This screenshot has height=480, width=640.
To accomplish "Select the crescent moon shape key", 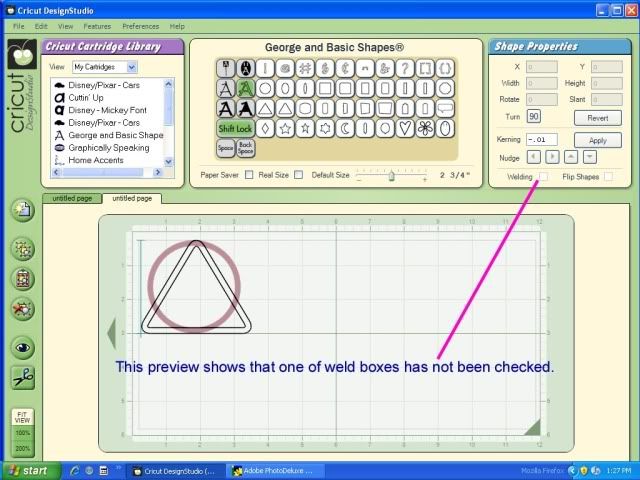I will pyautogui.click(x=345, y=129).
